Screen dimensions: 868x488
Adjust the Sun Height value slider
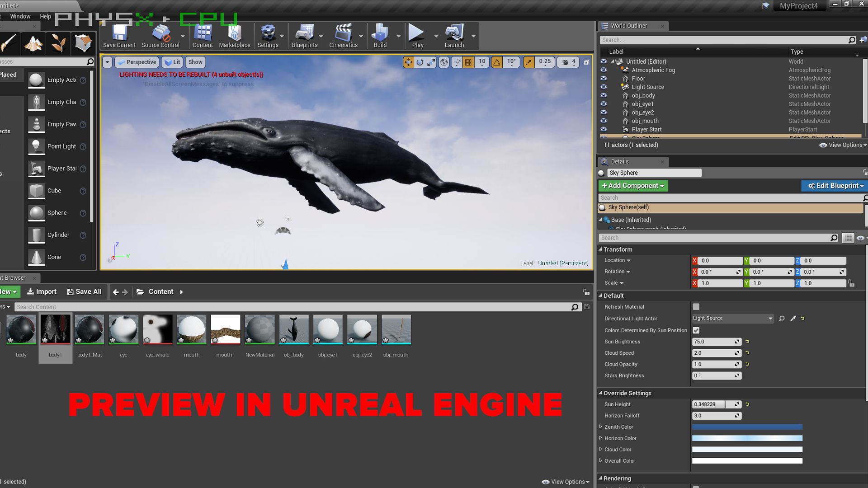tap(717, 404)
